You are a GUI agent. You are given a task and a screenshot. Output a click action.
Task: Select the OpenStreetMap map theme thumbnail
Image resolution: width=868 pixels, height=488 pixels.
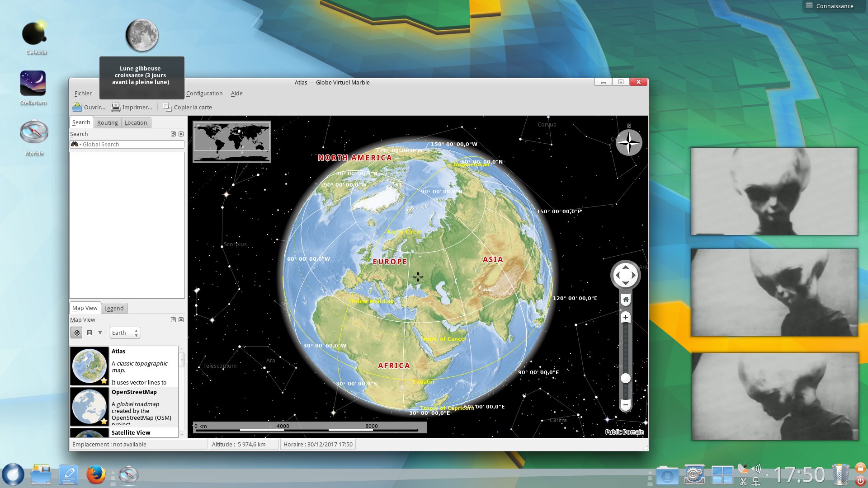90,407
